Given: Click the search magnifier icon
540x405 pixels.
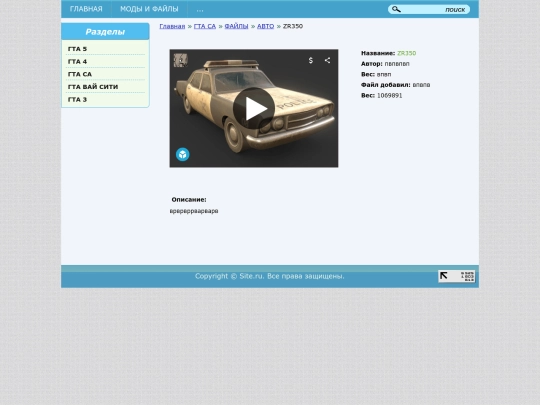Looking at the screenshot, I should click(x=396, y=9).
